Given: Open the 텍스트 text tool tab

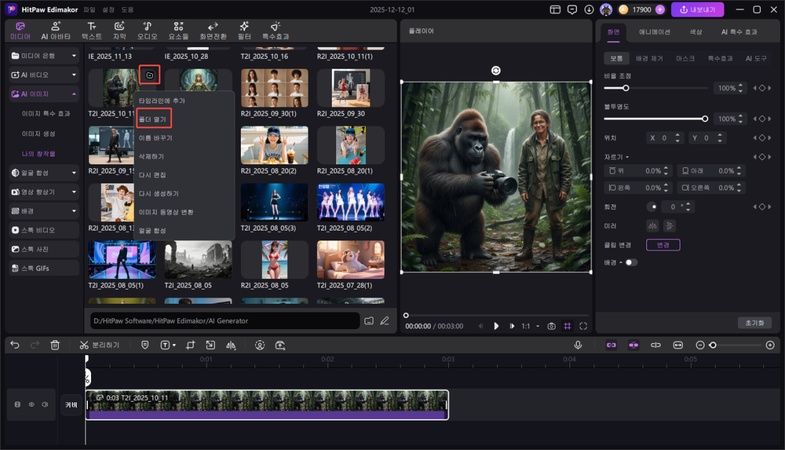Looking at the screenshot, I should pos(91,30).
